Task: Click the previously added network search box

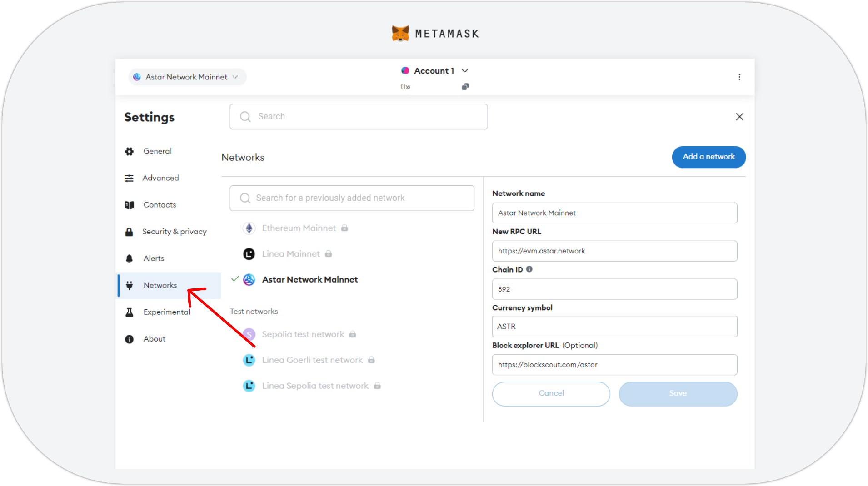Action: coord(352,198)
